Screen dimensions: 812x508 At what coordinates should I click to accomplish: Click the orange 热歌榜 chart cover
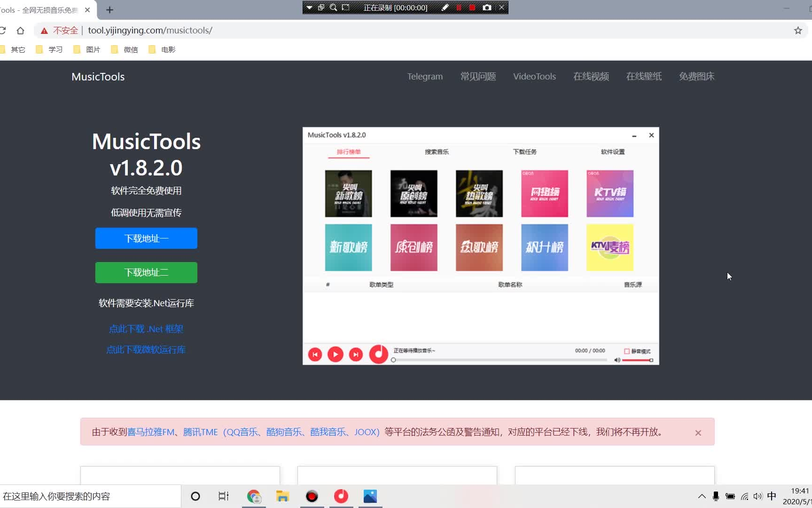479,247
